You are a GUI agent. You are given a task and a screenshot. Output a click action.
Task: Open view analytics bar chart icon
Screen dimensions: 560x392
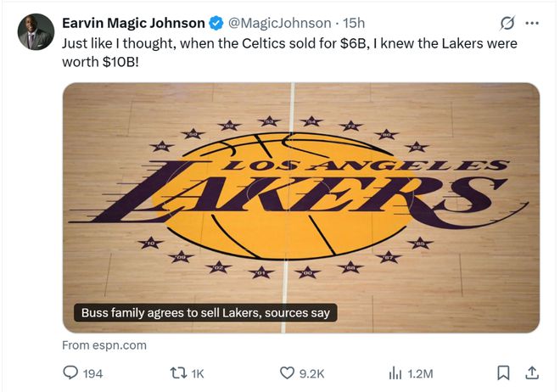coord(395,372)
